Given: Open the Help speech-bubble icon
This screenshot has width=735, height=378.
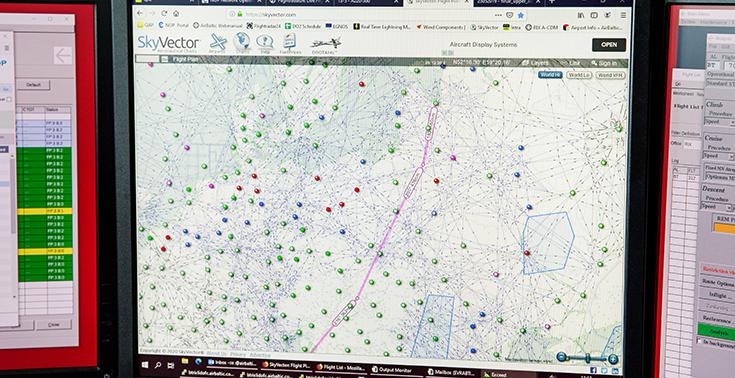Looking at the screenshot, I should (264, 42).
